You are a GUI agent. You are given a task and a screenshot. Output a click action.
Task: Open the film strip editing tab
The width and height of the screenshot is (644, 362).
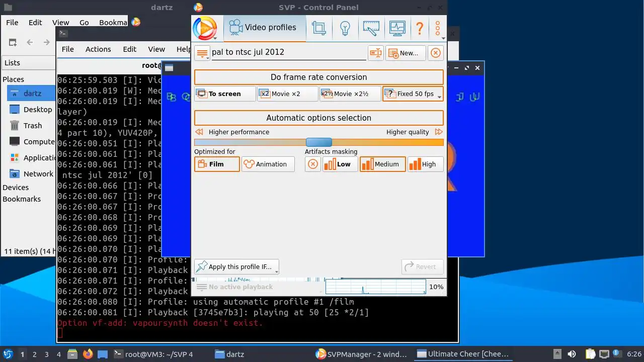pyautogui.click(x=371, y=28)
